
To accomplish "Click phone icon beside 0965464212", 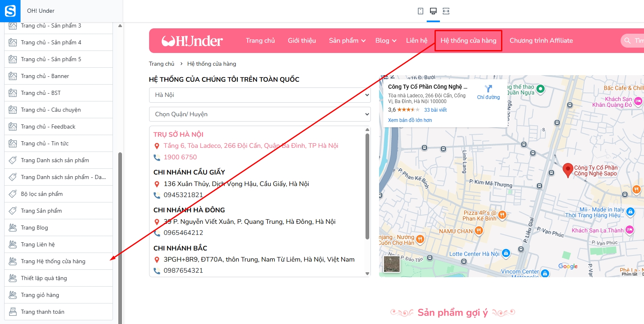I will (x=156, y=233).
